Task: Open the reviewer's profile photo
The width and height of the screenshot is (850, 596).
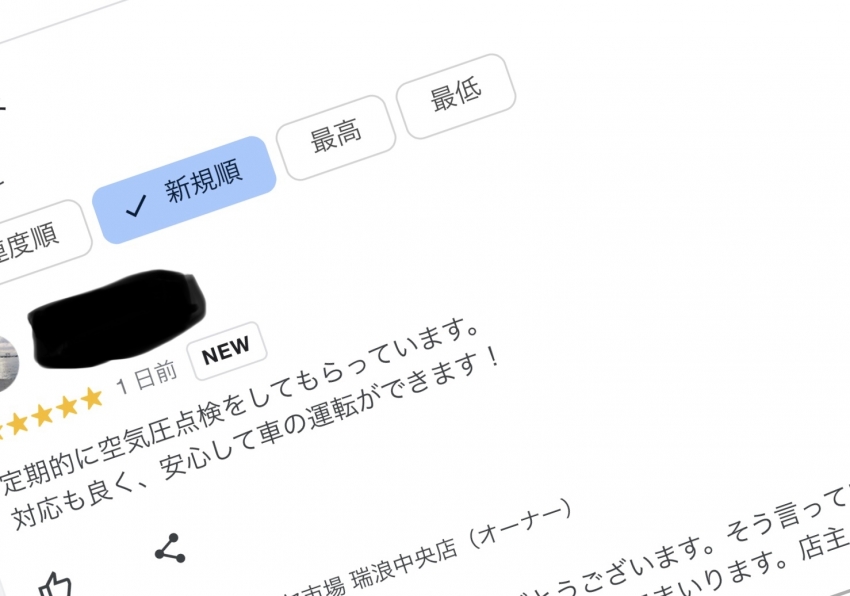Action: point(7,364)
